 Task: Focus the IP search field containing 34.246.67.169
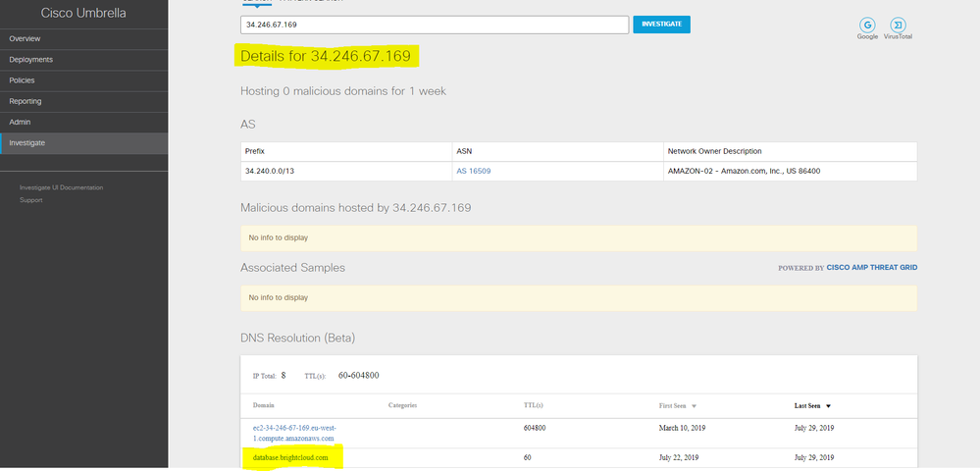click(435, 25)
